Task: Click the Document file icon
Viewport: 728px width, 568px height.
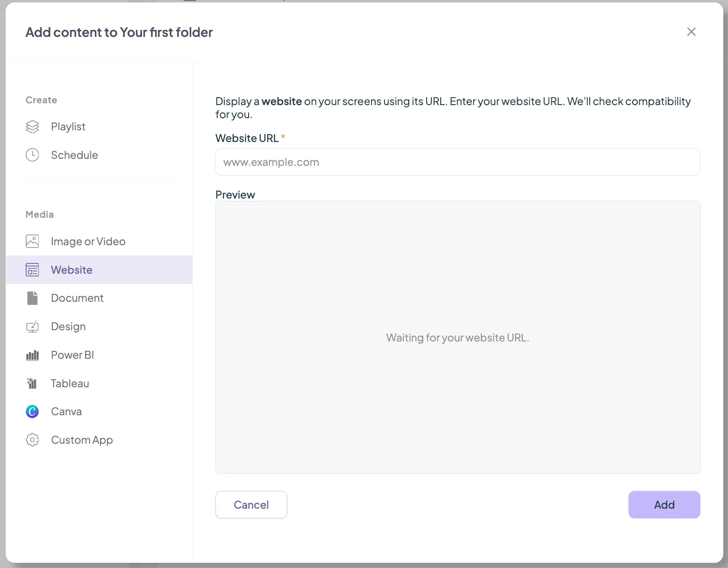Action: [x=32, y=298]
